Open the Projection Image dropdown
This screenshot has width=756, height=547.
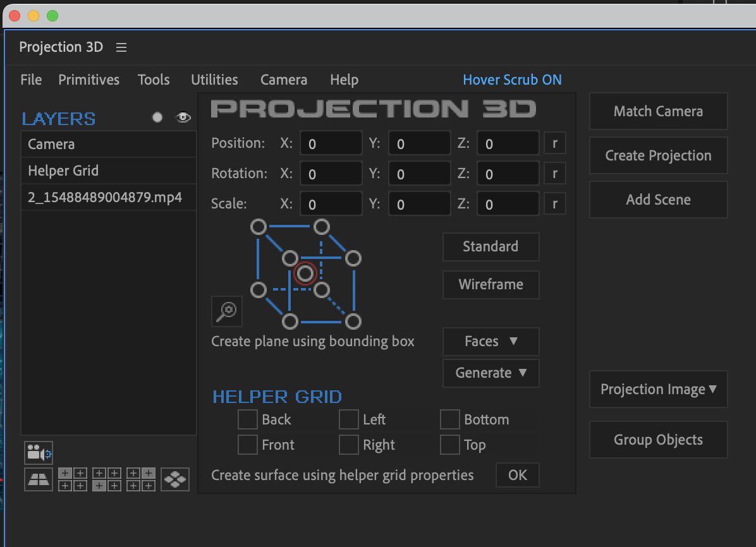[658, 389]
